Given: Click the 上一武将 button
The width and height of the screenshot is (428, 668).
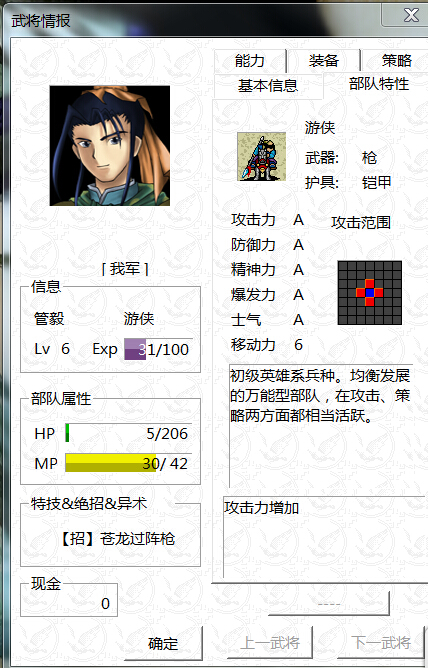Looking at the screenshot, I should (x=270, y=643).
